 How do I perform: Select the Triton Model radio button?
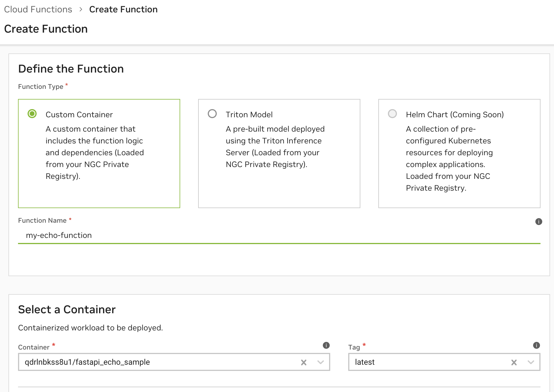click(x=212, y=114)
